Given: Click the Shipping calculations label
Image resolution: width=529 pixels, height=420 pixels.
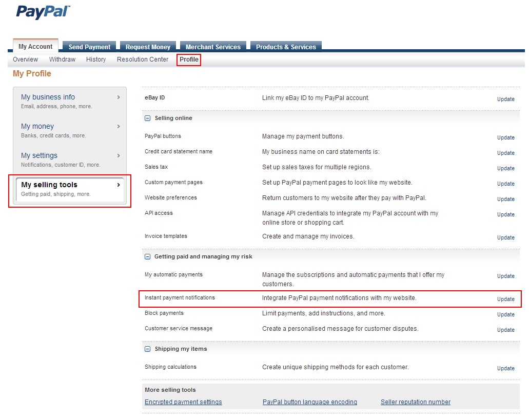Looking at the screenshot, I should [170, 367].
